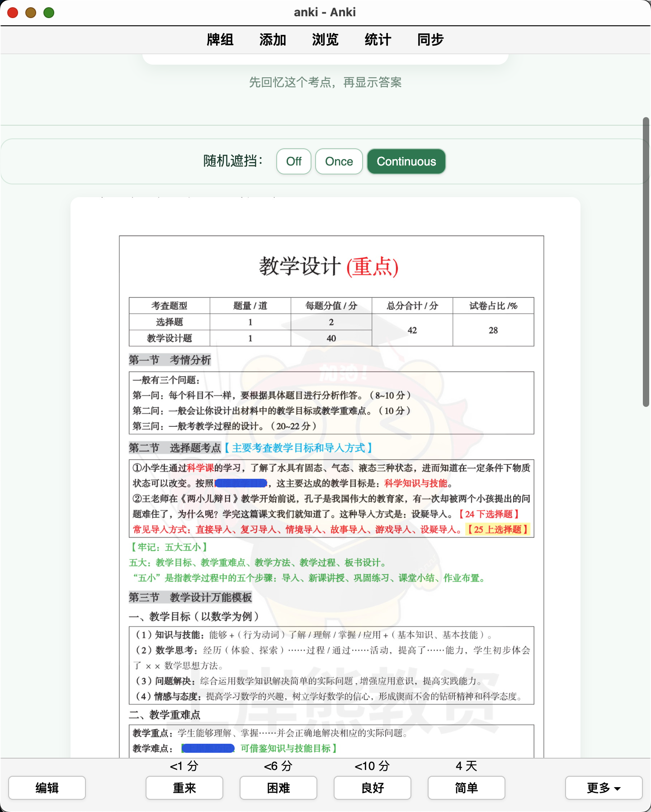Click the 试卷占比 /% column header

[493, 306]
